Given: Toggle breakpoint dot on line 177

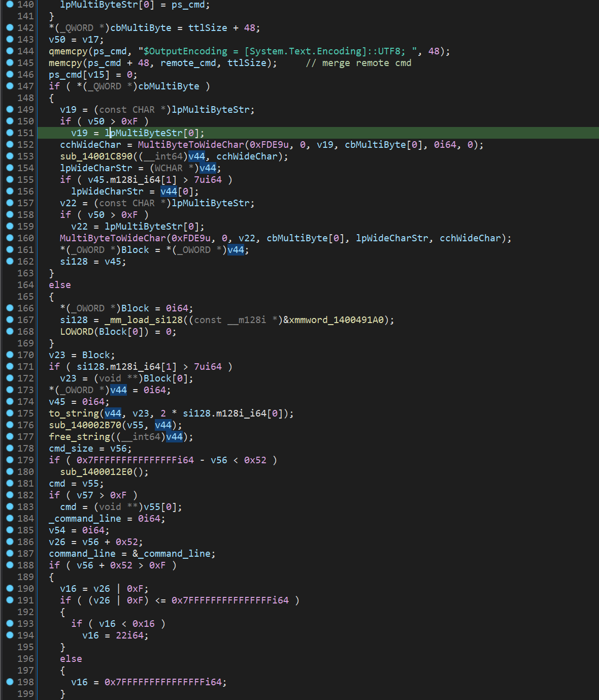Looking at the screenshot, I should pos(10,436).
